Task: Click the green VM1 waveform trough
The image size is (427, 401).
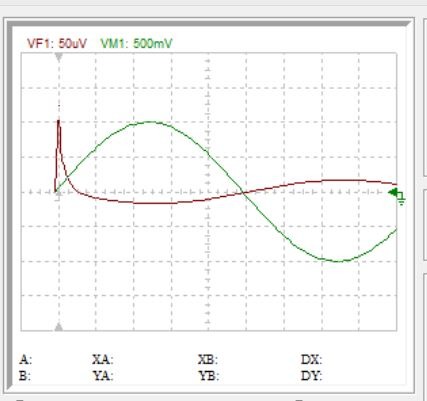Action: pos(337,261)
